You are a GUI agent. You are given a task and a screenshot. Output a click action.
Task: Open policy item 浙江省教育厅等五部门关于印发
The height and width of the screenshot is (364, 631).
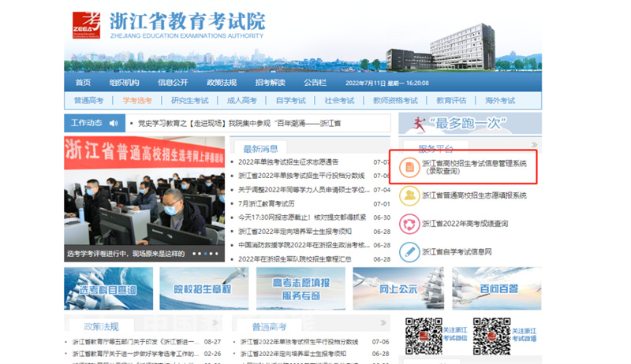[135, 342]
